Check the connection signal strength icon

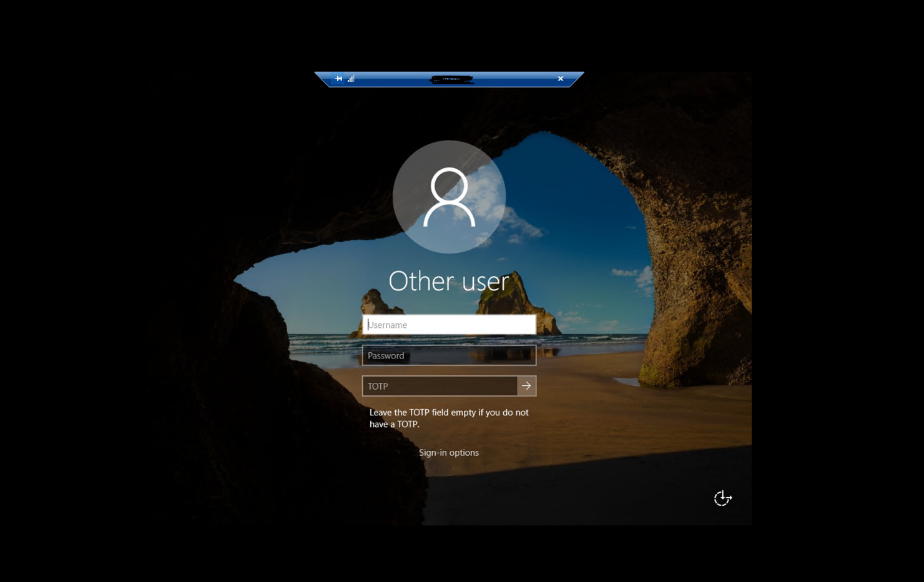point(351,79)
